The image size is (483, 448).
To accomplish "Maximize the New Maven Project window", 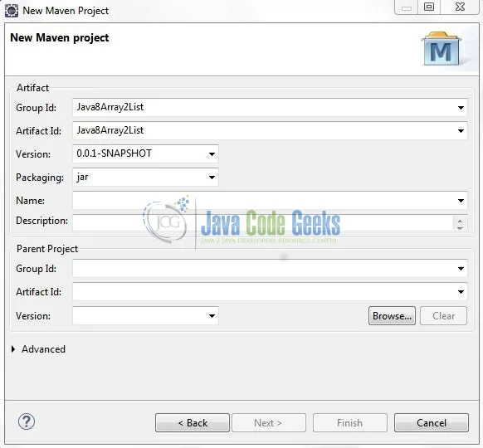I will point(429,7).
